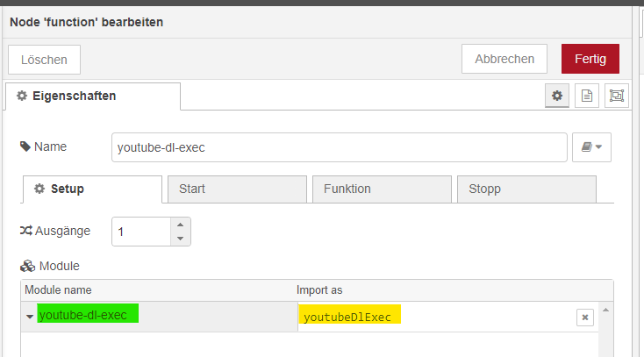Open node description document icon
Screen dimensions: 644x357
tap(586, 96)
